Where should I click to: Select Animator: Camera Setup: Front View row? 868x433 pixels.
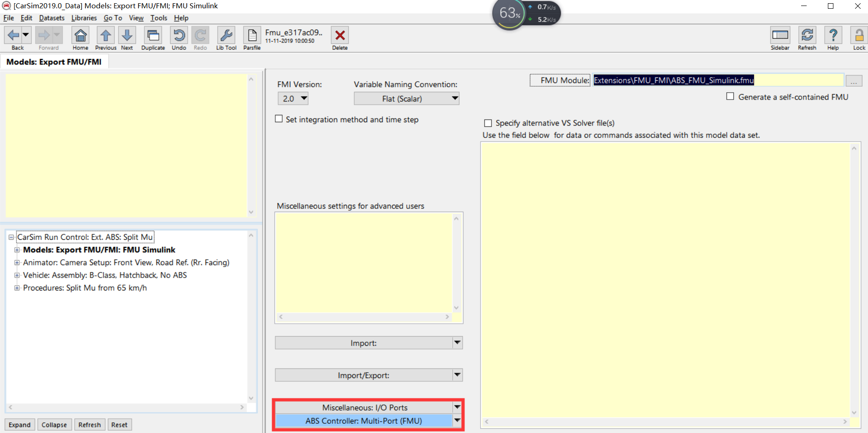click(126, 262)
